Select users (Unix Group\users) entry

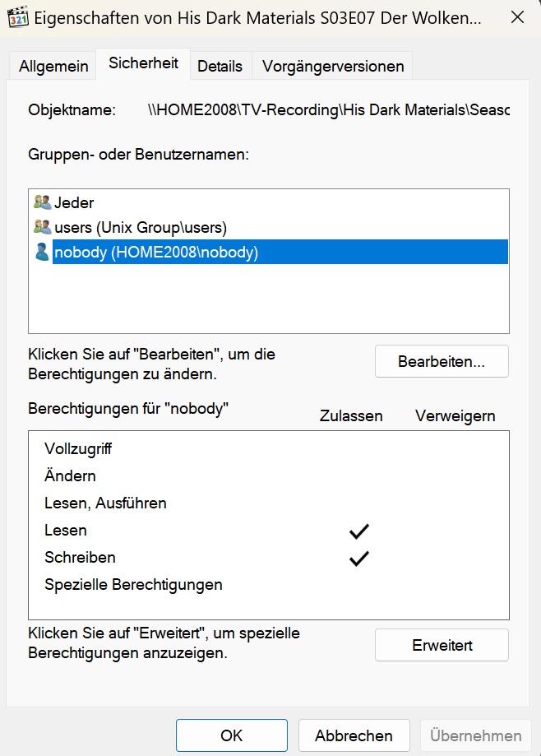pyautogui.click(x=141, y=227)
